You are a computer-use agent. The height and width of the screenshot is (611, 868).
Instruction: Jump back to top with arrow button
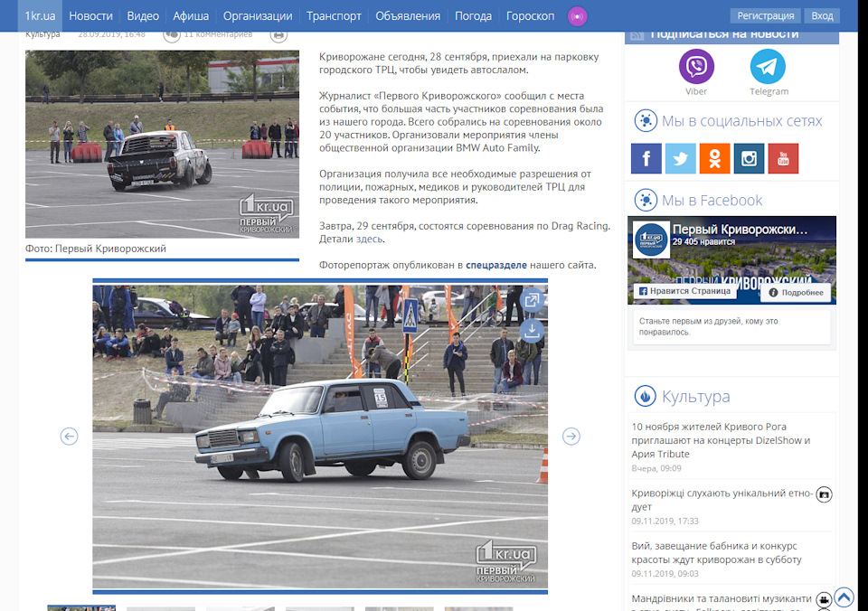pos(844,597)
